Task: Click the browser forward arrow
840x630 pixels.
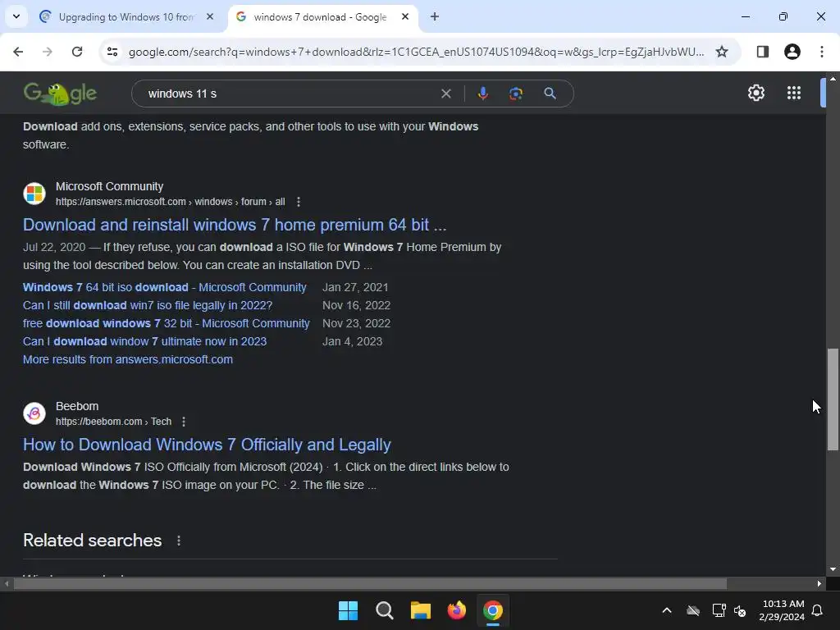Action: (48, 52)
